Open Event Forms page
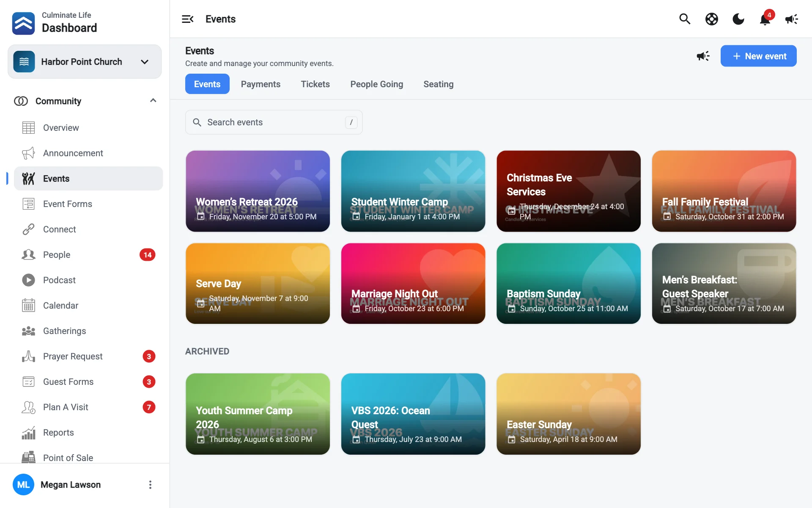This screenshot has width=812, height=508. pos(88,204)
